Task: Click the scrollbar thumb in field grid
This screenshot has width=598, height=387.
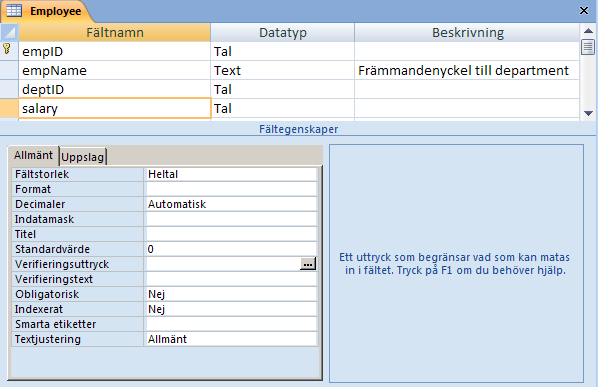Action: tap(588, 47)
